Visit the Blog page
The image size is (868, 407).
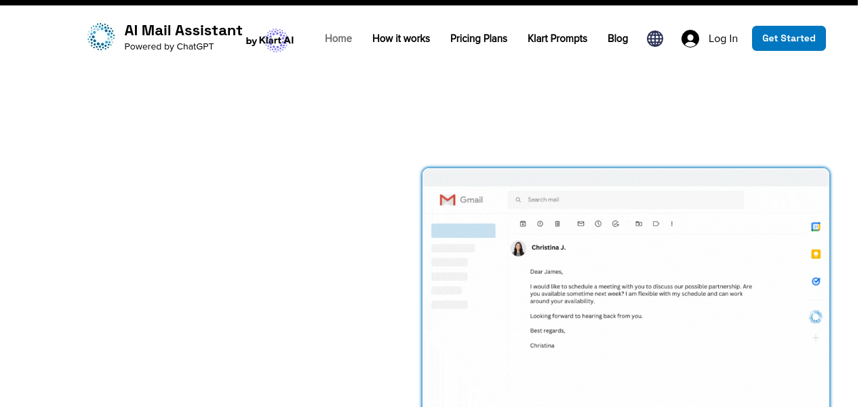[x=617, y=39]
